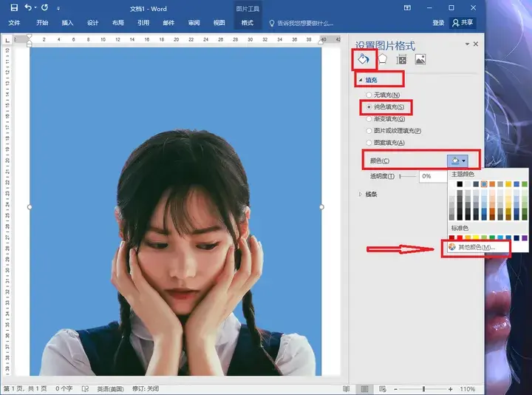532x395 pixels.
Task: Click the Undo arrow in title bar
Action: pos(29,8)
